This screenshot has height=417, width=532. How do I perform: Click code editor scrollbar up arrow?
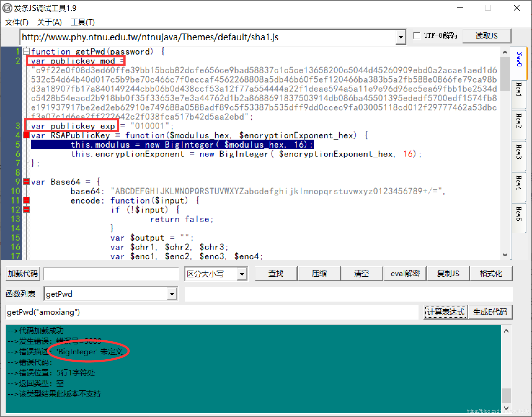pyautogui.click(x=505, y=52)
